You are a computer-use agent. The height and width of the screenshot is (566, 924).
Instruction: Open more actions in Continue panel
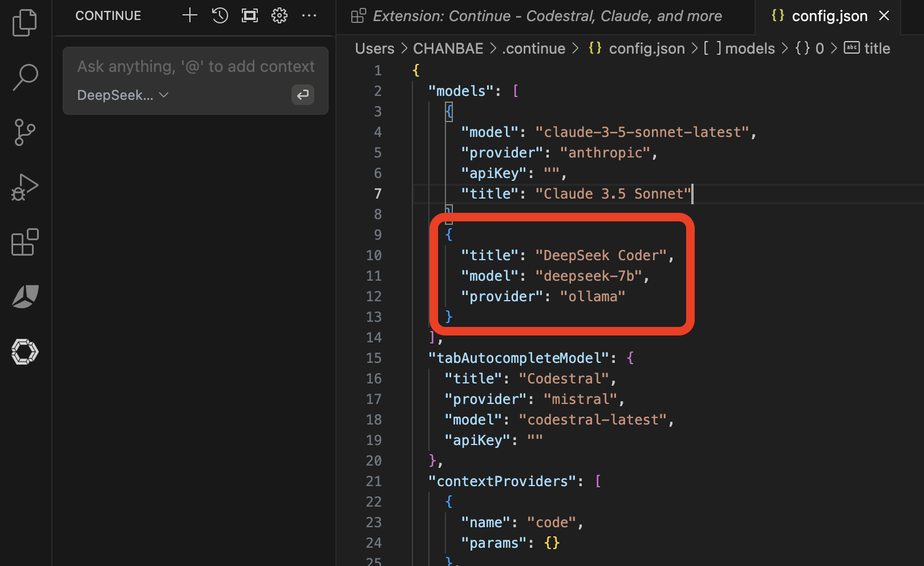[309, 15]
